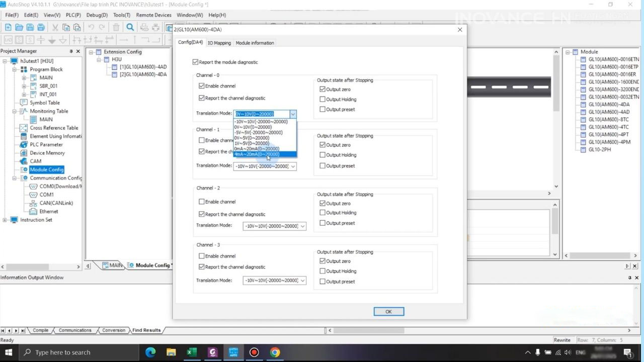Image resolution: width=644 pixels, height=362 pixels.
Task: Switch to the IO Mapping tab
Action: point(219,43)
